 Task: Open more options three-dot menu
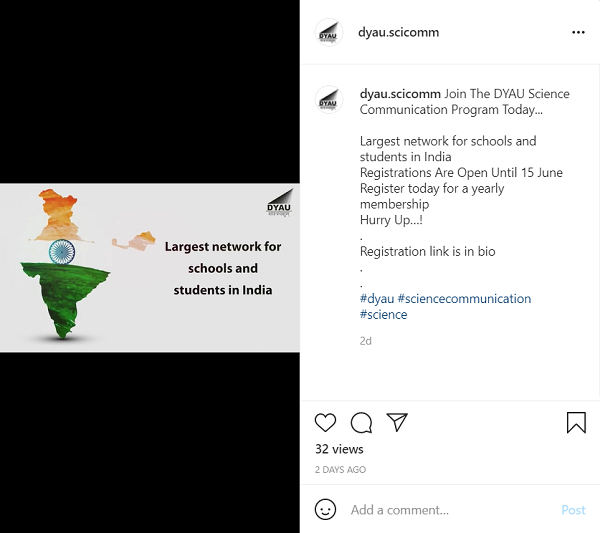(578, 33)
